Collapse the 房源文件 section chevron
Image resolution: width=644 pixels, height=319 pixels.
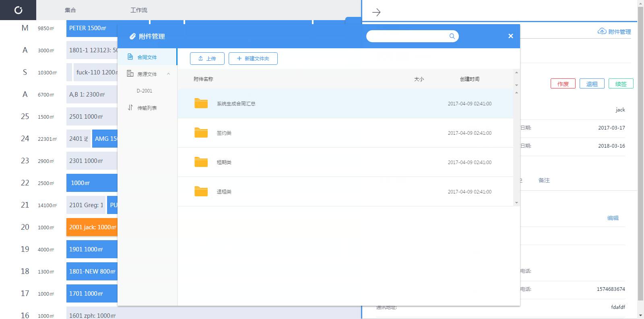click(169, 74)
